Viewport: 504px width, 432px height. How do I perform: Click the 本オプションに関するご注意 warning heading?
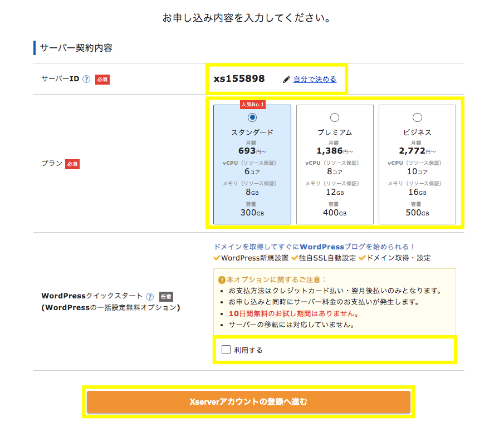click(x=276, y=279)
